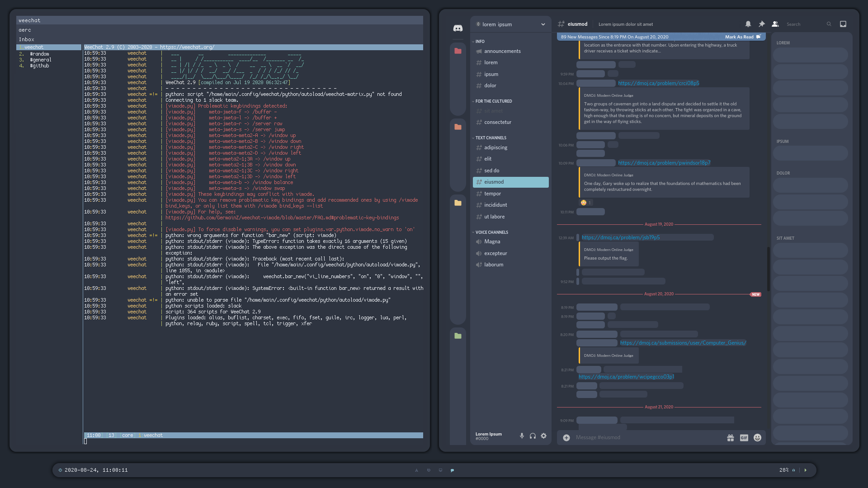The height and width of the screenshot is (488, 868).
Task: Switch to the #general buffer in weechat
Action: 41,59
